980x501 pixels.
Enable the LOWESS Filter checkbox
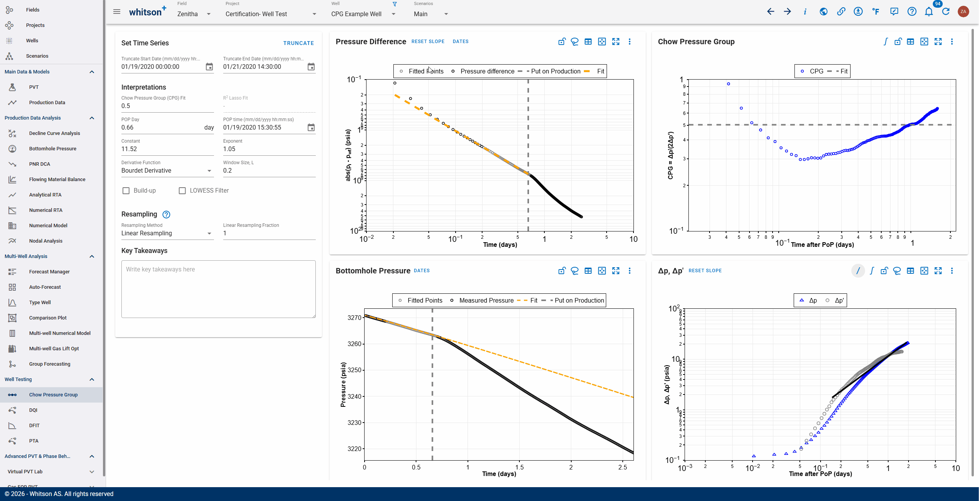(x=182, y=191)
